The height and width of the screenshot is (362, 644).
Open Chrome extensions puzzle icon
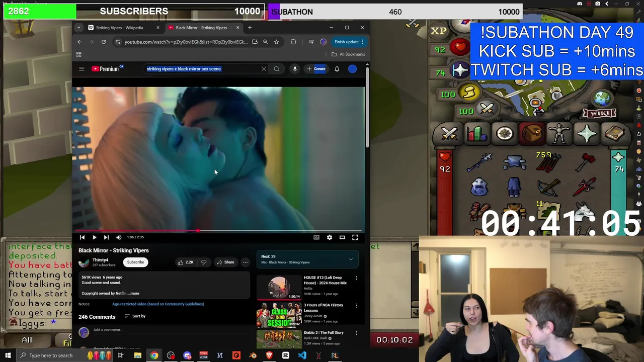(293, 42)
